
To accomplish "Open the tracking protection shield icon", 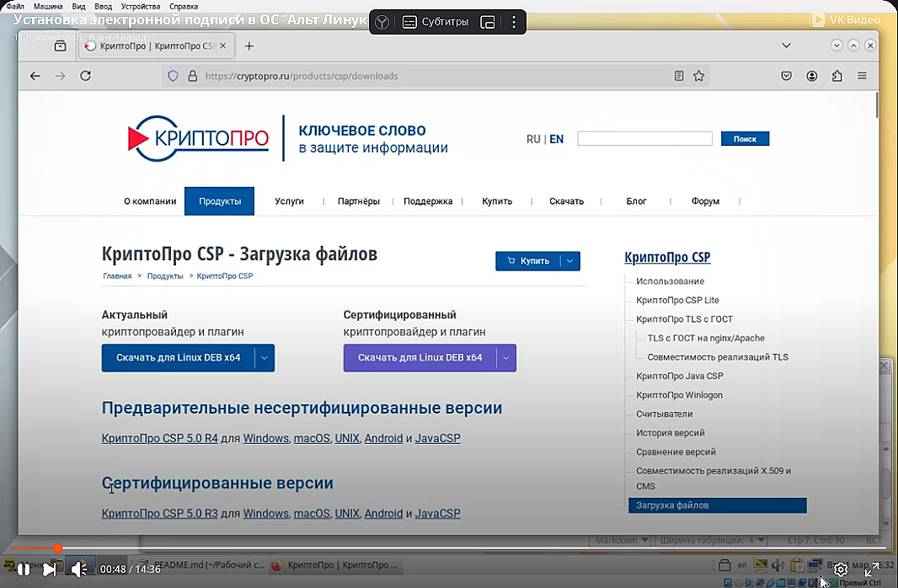I will point(173,76).
